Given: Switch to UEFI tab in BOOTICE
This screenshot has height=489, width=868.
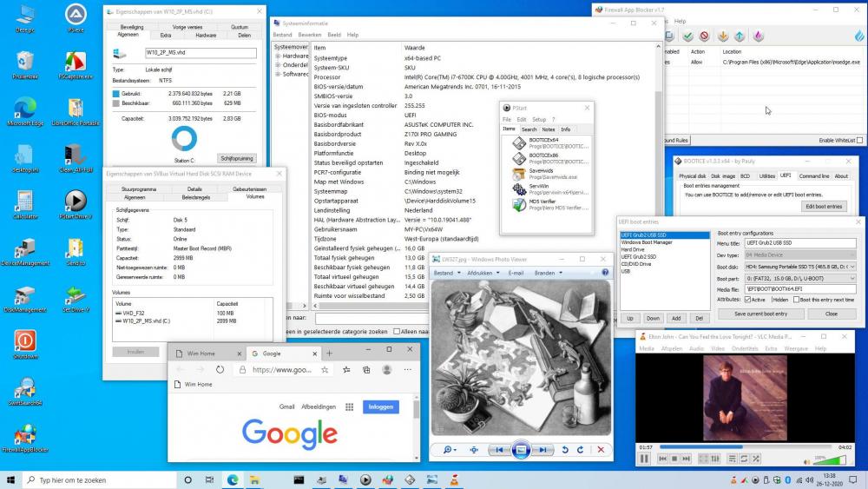Looking at the screenshot, I should [x=786, y=175].
